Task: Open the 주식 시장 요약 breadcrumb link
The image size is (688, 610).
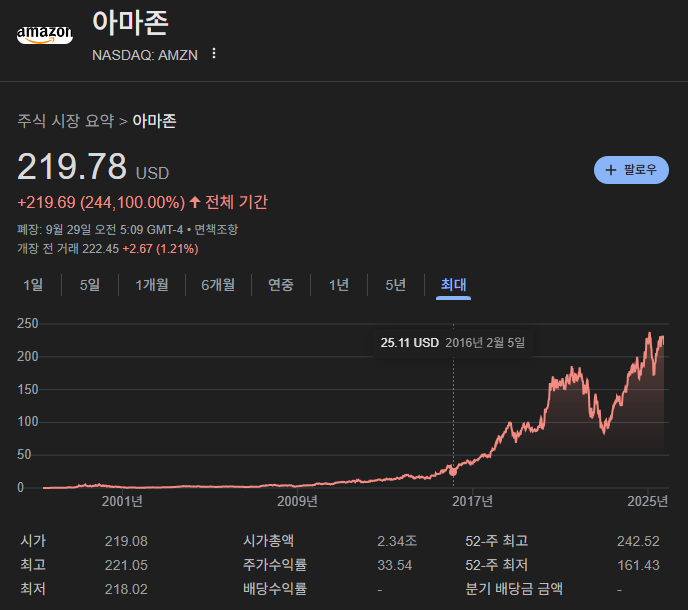Action: click(x=66, y=121)
